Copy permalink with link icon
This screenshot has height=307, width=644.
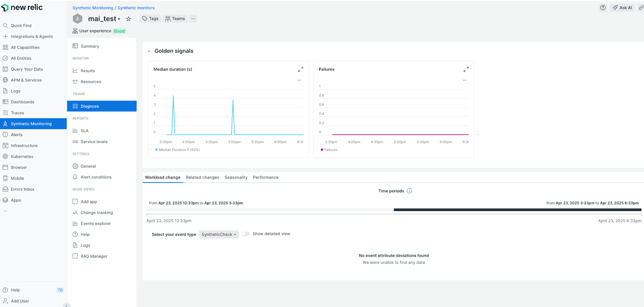(x=641, y=8)
